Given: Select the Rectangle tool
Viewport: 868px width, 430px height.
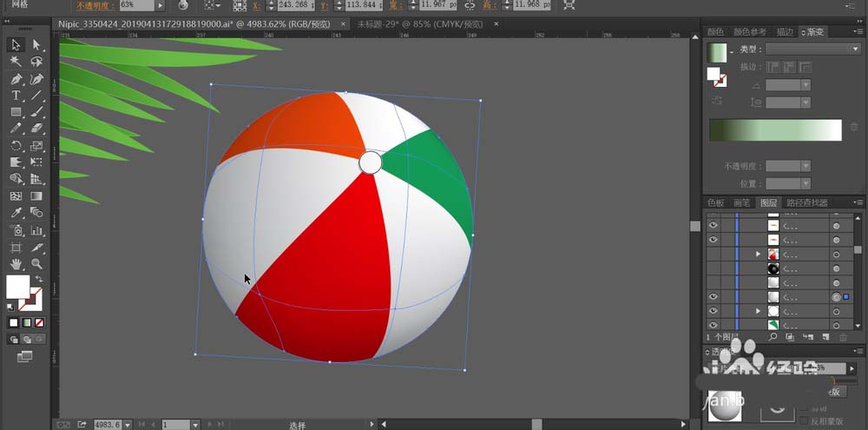Looking at the screenshot, I should tap(16, 112).
